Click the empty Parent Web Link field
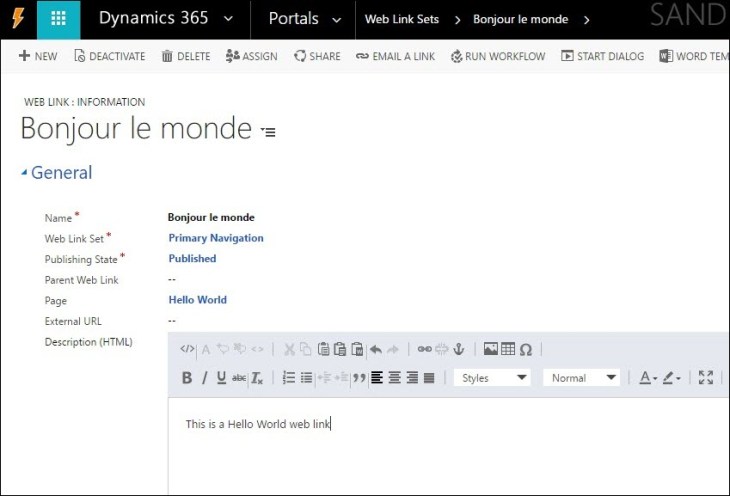The width and height of the screenshot is (730, 496). pyautogui.click(x=172, y=279)
